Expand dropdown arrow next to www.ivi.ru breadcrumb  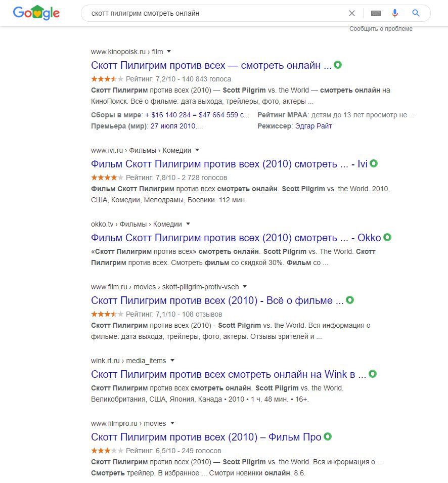[197, 150]
